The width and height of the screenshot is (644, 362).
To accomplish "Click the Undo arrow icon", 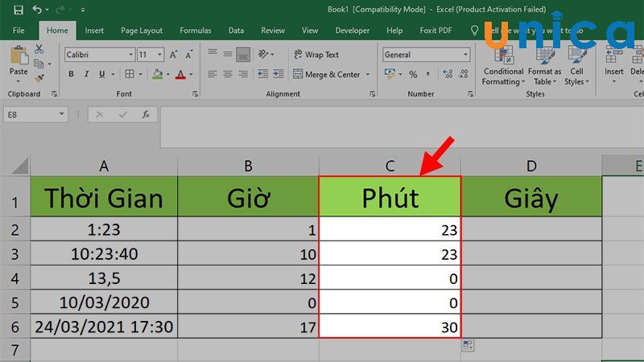I will [x=37, y=9].
